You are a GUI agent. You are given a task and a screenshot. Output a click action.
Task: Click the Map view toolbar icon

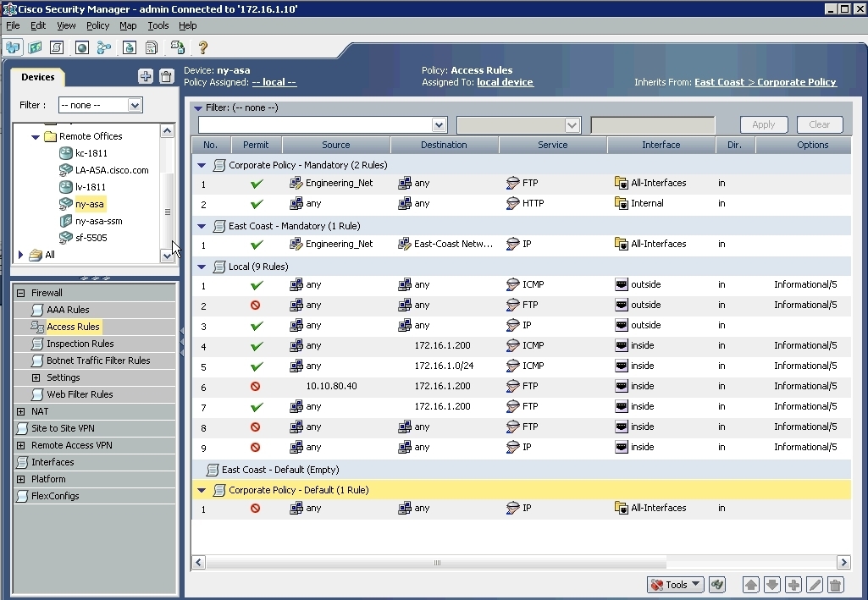coord(35,47)
